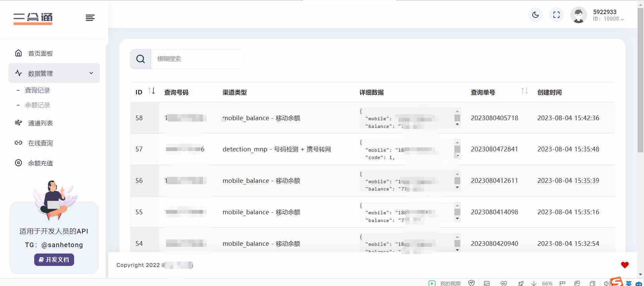This screenshot has width=644, height=286.
Task: Sort table by 查询单号 column arrows
Action: 525,91
